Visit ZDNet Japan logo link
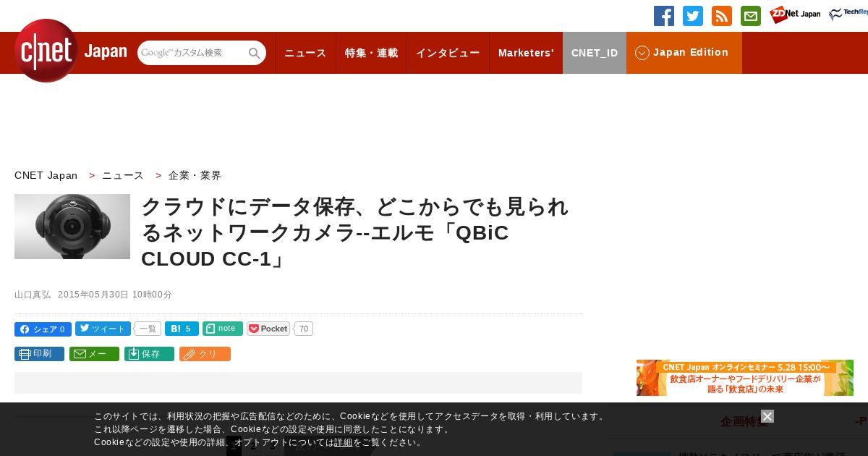The image size is (868, 456). pos(795,15)
